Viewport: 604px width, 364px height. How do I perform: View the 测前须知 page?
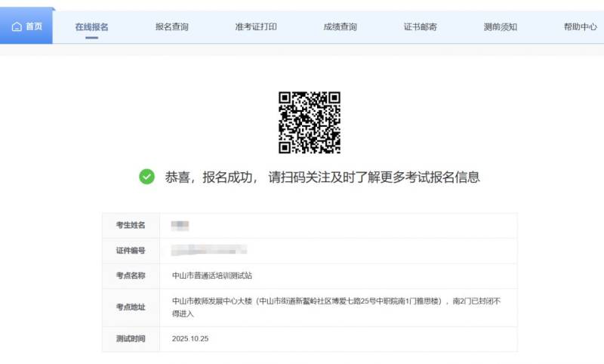[501, 27]
